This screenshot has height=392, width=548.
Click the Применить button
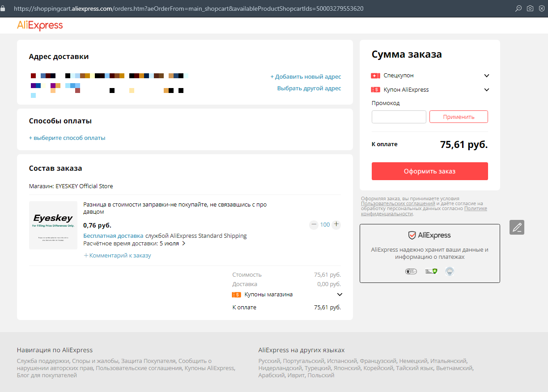[x=459, y=117]
